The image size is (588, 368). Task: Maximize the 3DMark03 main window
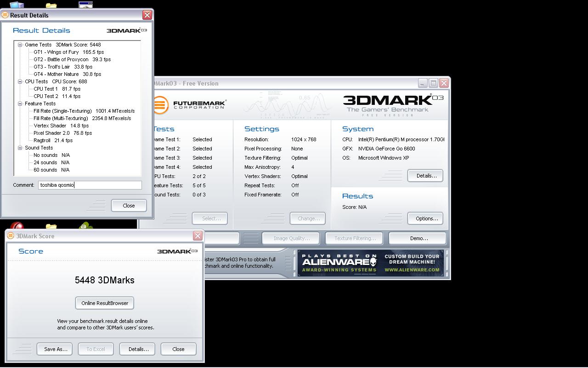pos(433,83)
